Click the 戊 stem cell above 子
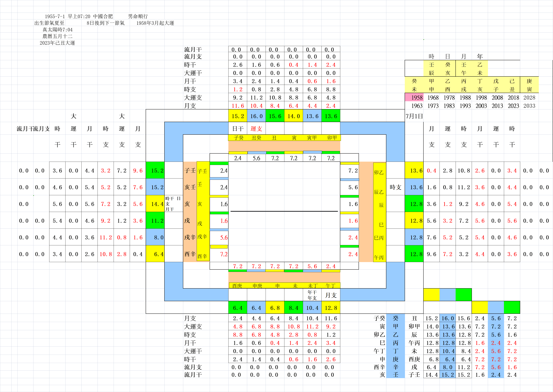This screenshot has height=392, width=553. click(496, 81)
